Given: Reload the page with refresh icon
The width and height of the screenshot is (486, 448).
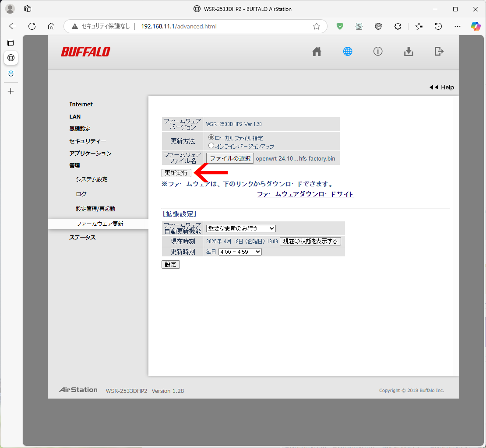Looking at the screenshot, I should pos(32,26).
